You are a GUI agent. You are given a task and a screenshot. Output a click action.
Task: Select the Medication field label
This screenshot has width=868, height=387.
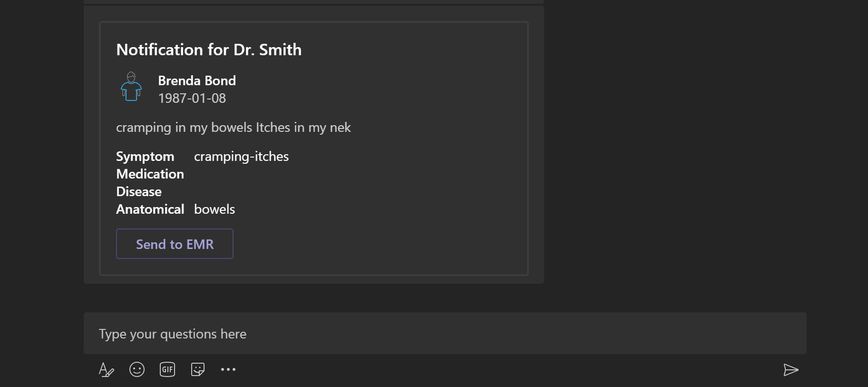(x=150, y=174)
